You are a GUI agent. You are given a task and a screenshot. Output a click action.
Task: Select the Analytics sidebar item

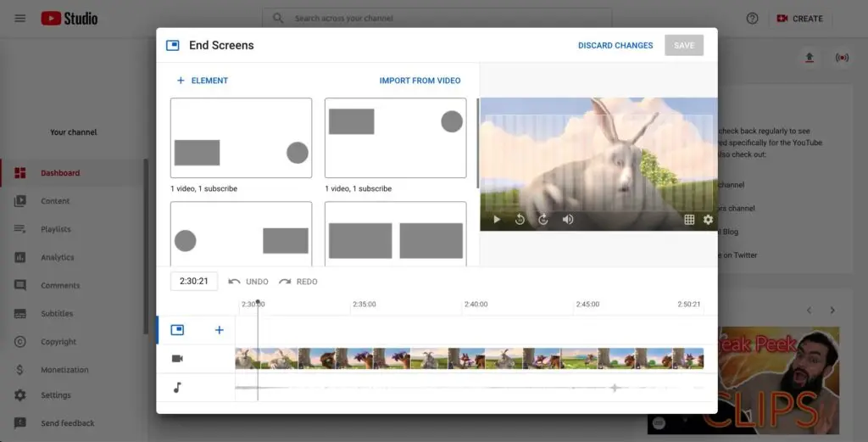click(58, 257)
